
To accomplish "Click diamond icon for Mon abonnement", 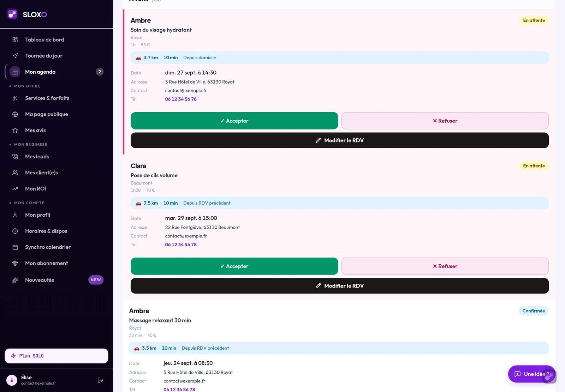I will (x=15, y=263).
